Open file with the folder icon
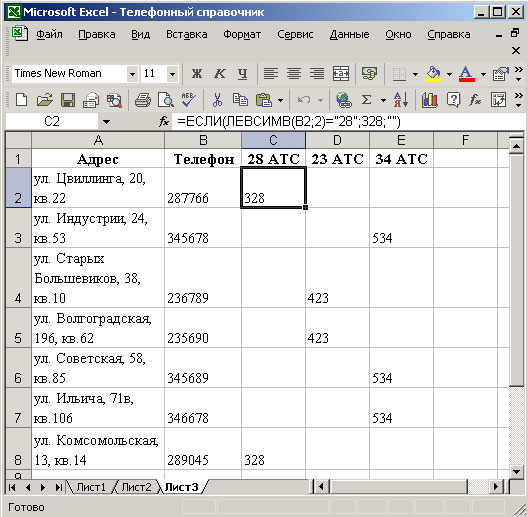Screen dimensions: 528x517 point(45,100)
